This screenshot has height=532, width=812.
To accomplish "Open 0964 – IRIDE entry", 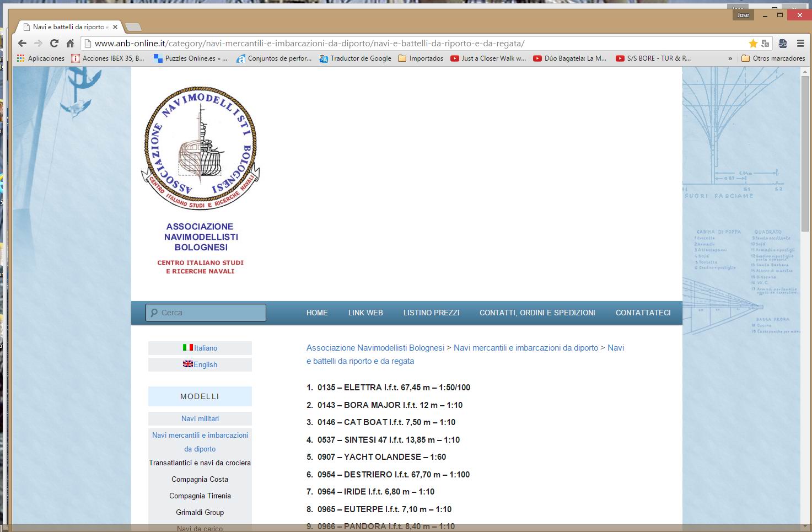I will tap(376, 492).
